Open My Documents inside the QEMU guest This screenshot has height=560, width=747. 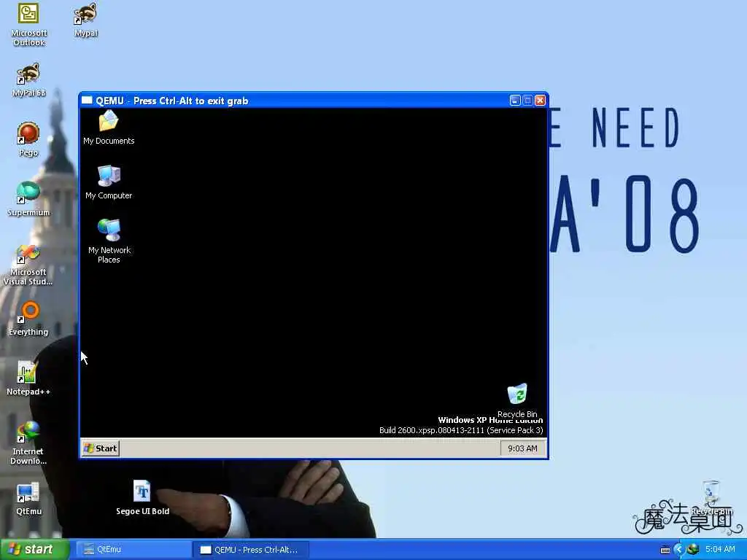109,127
